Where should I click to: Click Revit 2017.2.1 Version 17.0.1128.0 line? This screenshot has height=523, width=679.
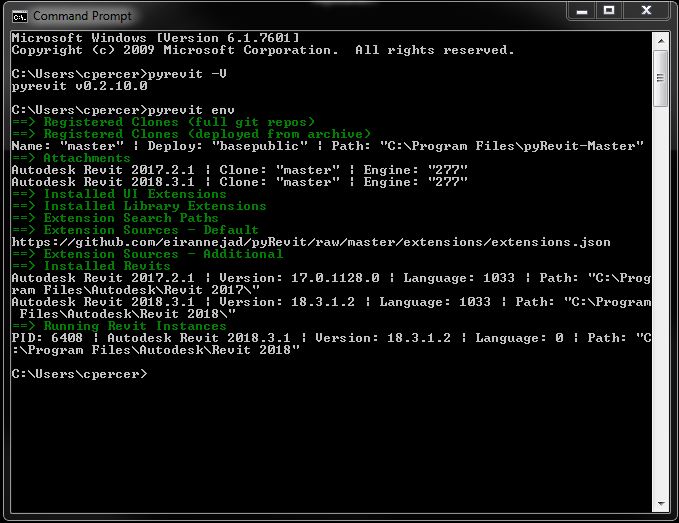[331, 284]
